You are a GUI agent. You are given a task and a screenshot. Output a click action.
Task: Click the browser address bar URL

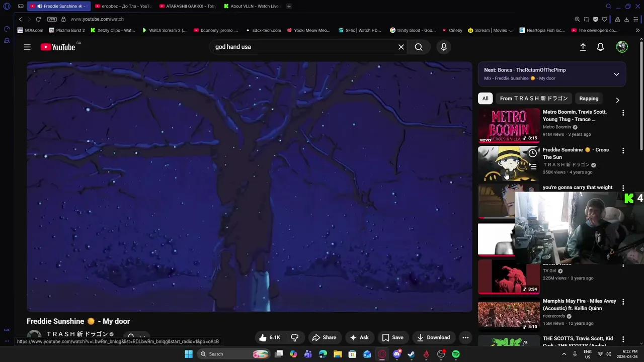point(97,19)
